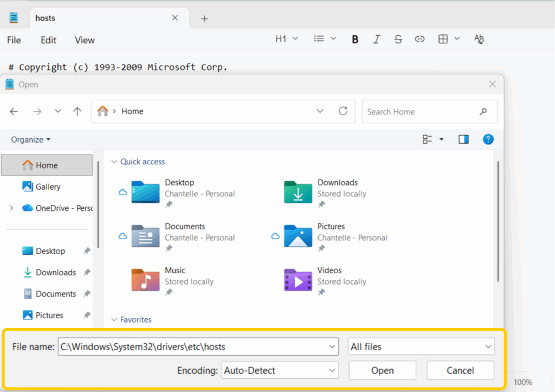This screenshot has width=555, height=392.
Task: Change the view layout icon
Action: point(427,139)
